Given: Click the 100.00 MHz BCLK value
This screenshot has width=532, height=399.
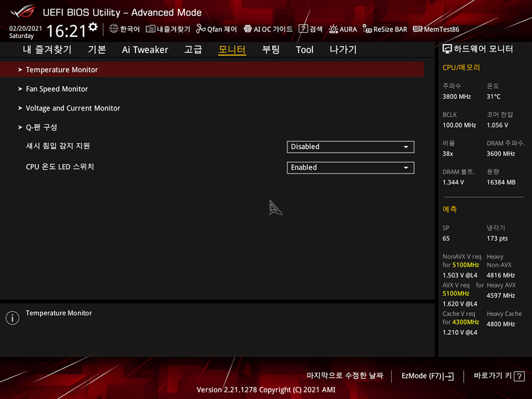Looking at the screenshot, I should tap(459, 125).
